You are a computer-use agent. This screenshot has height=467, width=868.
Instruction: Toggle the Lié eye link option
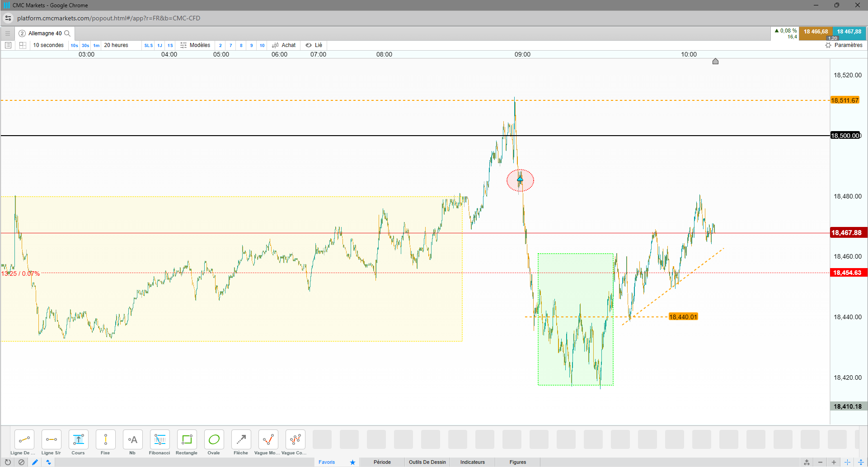(314, 45)
